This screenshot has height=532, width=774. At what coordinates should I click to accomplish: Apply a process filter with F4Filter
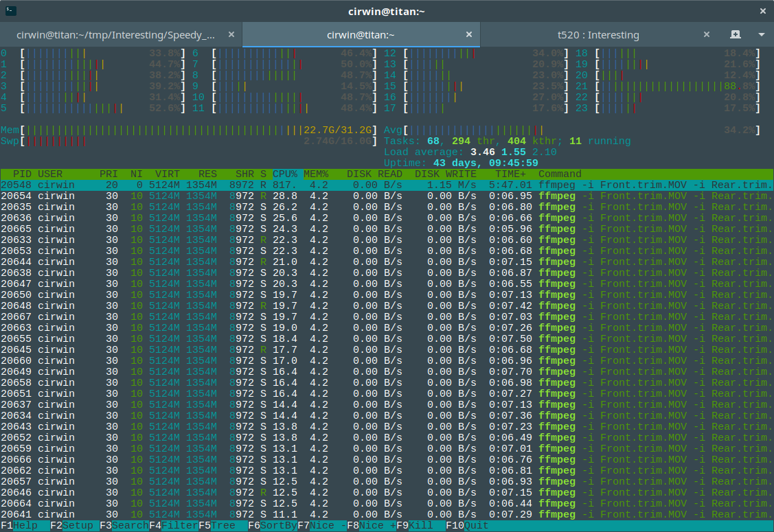tap(172, 524)
